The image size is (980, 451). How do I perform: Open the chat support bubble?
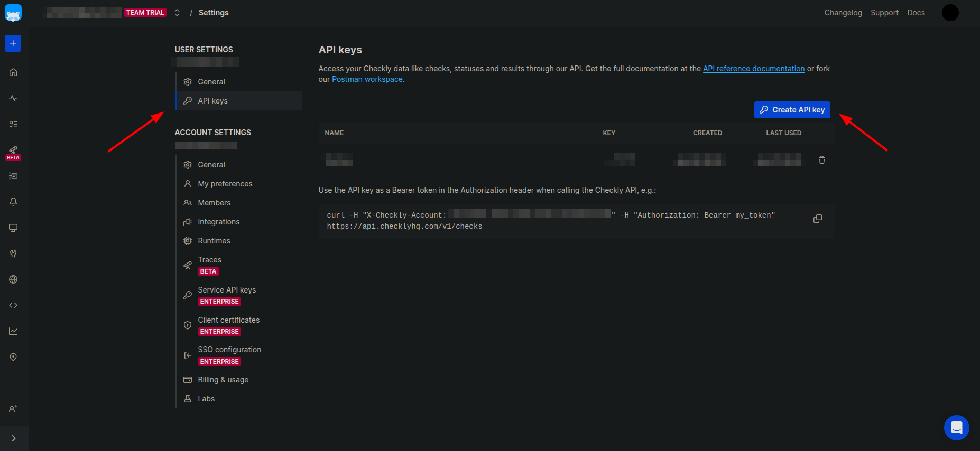956,428
